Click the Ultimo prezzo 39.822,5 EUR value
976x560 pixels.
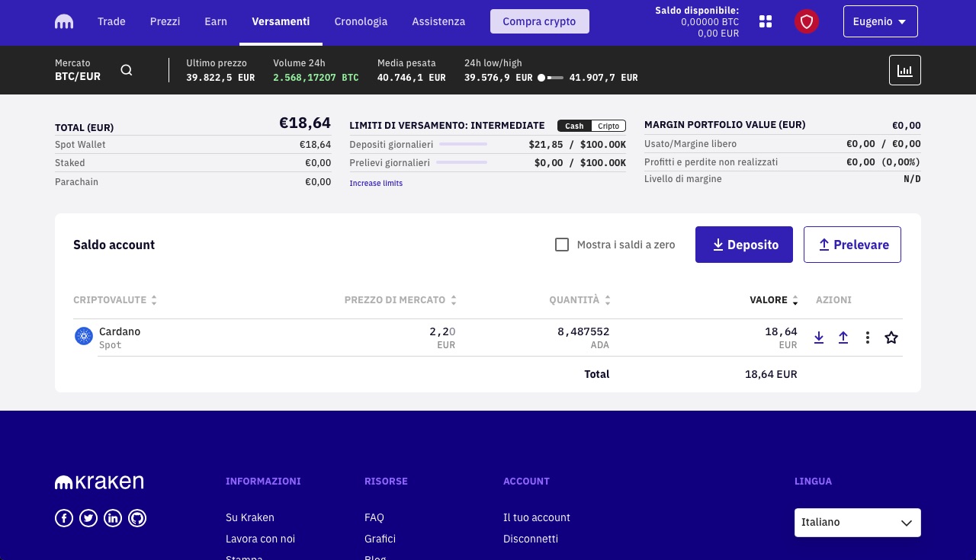pos(220,78)
